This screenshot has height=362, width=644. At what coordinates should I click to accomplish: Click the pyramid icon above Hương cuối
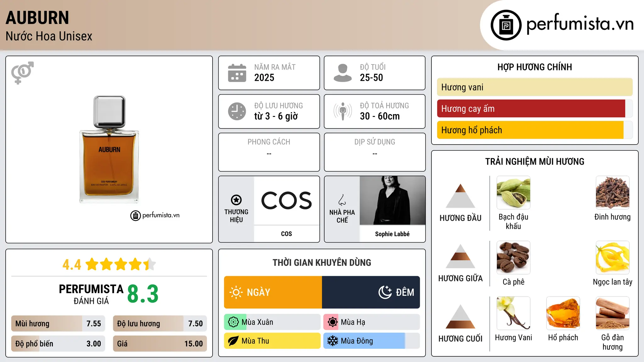[460, 316]
